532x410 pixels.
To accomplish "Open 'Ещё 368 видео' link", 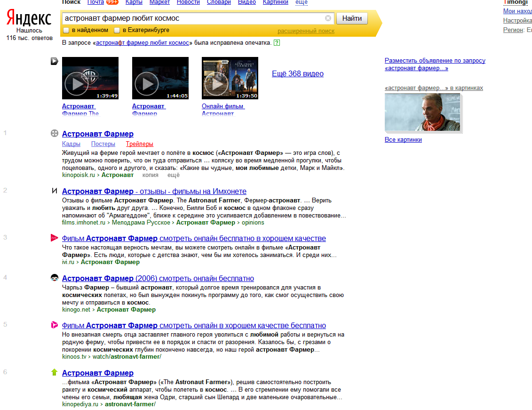I will coord(298,73).
